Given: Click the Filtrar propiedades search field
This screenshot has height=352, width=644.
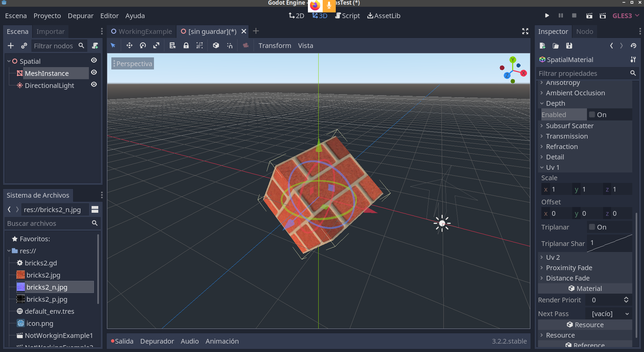Looking at the screenshot, I should tap(587, 73).
